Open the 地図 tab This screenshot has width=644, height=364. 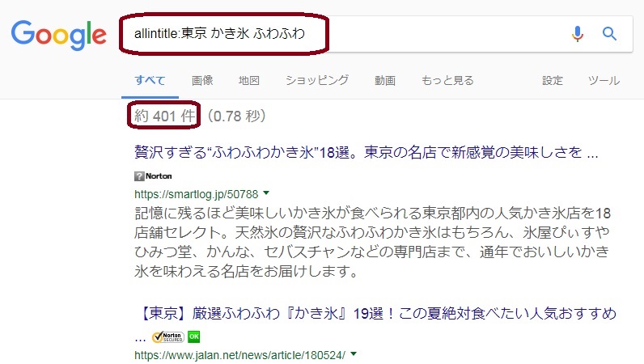click(x=249, y=81)
